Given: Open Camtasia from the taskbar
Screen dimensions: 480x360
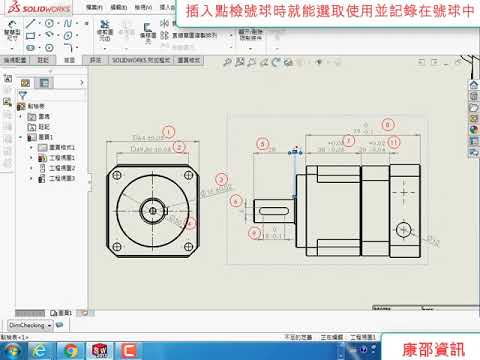Looking at the screenshot, I should click(x=129, y=351).
